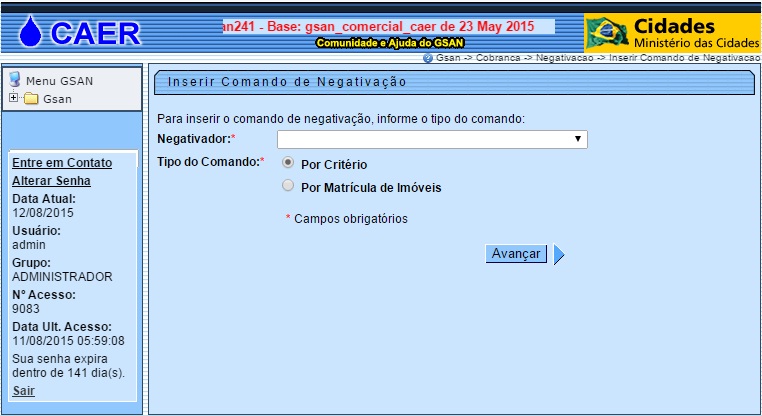
Task: Click the password expiry notice text
Action: pyautogui.click(x=69, y=366)
